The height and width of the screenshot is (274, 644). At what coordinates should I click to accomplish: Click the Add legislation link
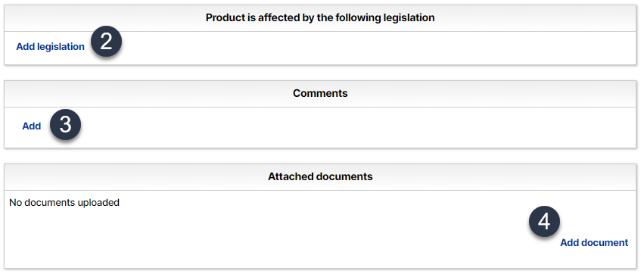(x=50, y=47)
